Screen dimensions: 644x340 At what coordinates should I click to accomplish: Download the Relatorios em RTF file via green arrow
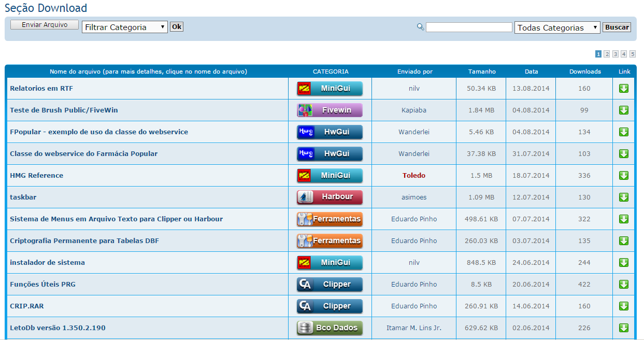point(624,89)
